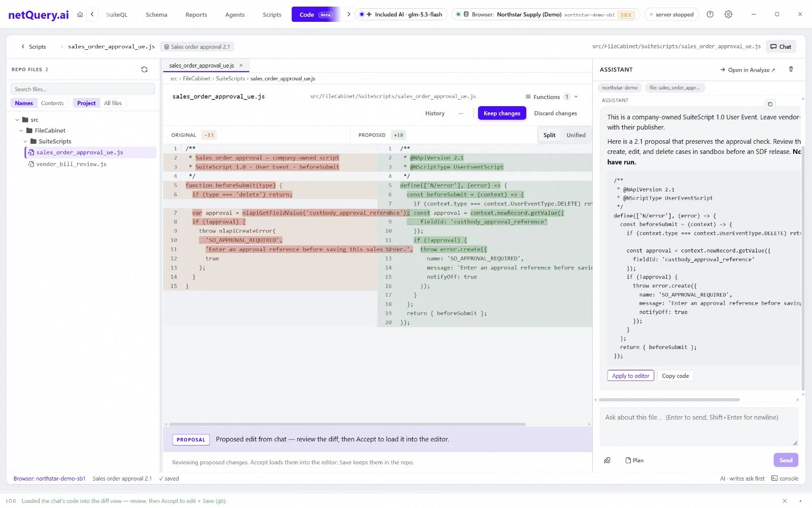Screen dimensions: 812x508
Task: Click the Chat button
Action: pos(781,47)
